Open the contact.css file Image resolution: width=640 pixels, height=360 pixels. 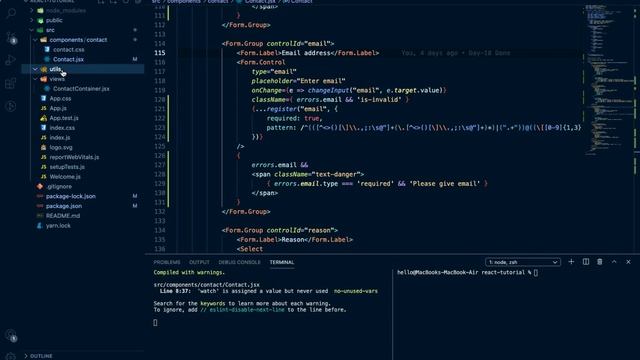pos(69,50)
